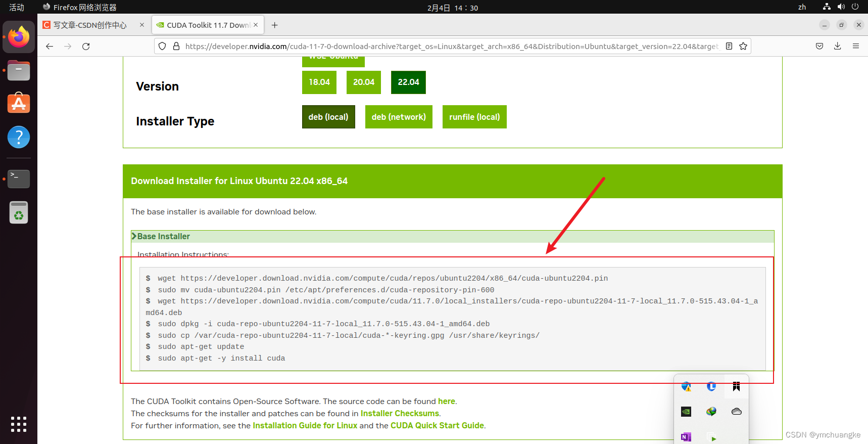The image size is (868, 444).
Task: Open the network status indicator
Action: pos(827,7)
